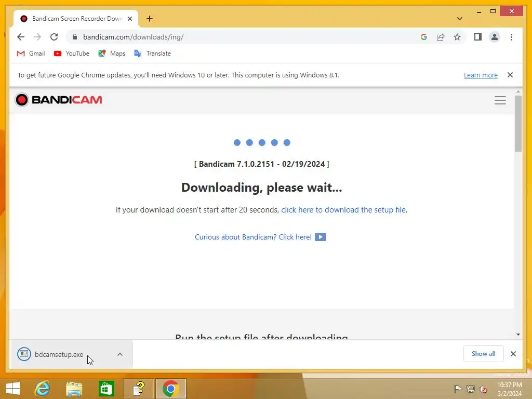
Task: Dismiss the Chrome update notification bar
Action: pyautogui.click(x=510, y=75)
